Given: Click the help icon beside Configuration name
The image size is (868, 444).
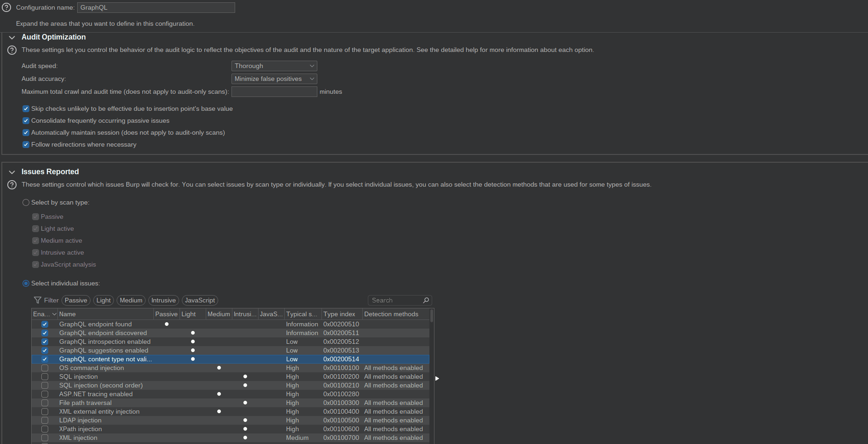Looking at the screenshot, I should (6, 7).
